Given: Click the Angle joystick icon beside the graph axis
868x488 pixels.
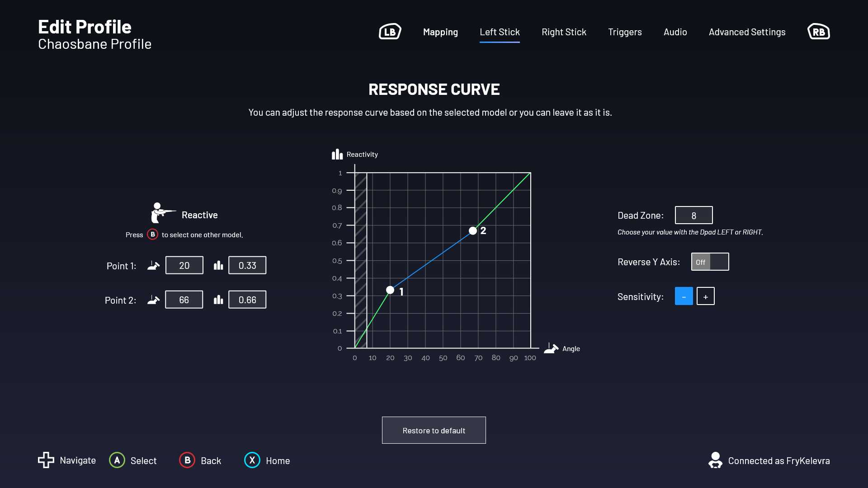Looking at the screenshot, I should [551, 348].
